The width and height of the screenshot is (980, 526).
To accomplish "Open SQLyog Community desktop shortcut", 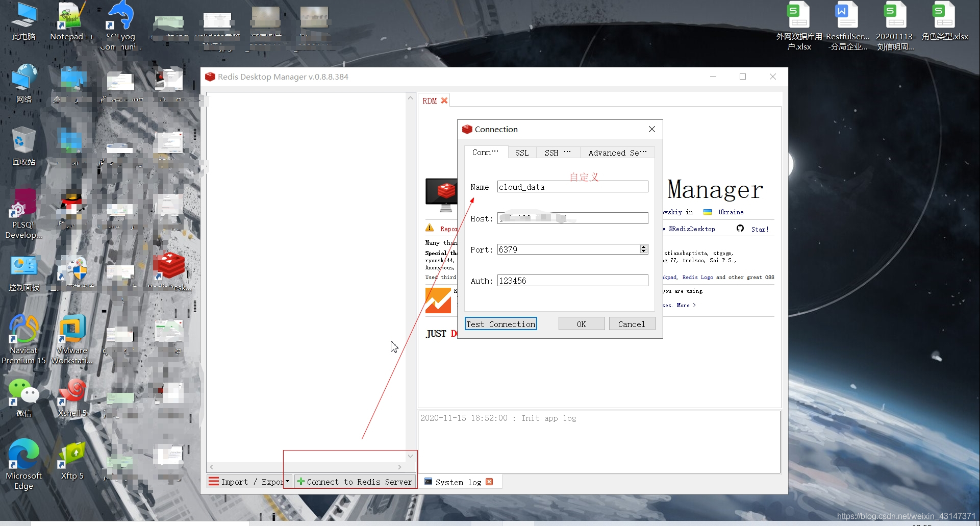I will (x=120, y=26).
